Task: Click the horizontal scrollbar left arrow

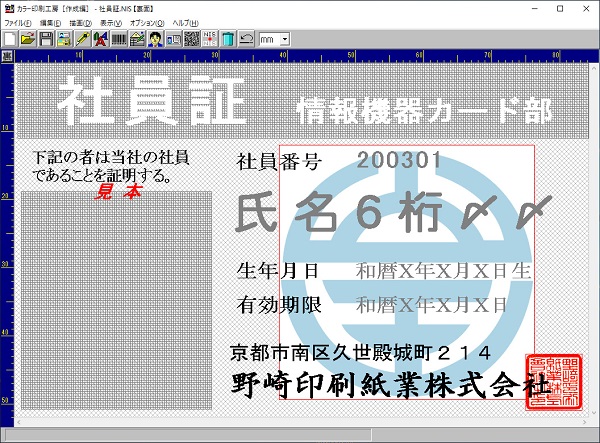Action: (18, 422)
